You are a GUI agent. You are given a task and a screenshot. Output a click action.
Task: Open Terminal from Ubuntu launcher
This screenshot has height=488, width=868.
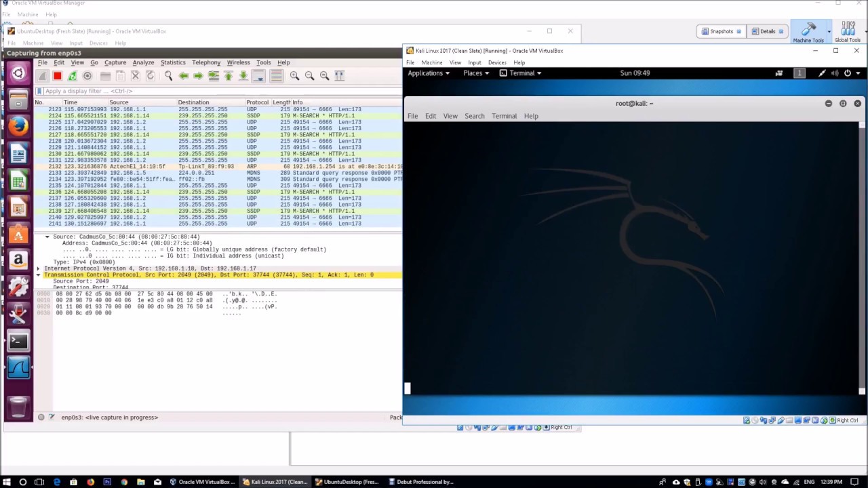[x=18, y=341]
